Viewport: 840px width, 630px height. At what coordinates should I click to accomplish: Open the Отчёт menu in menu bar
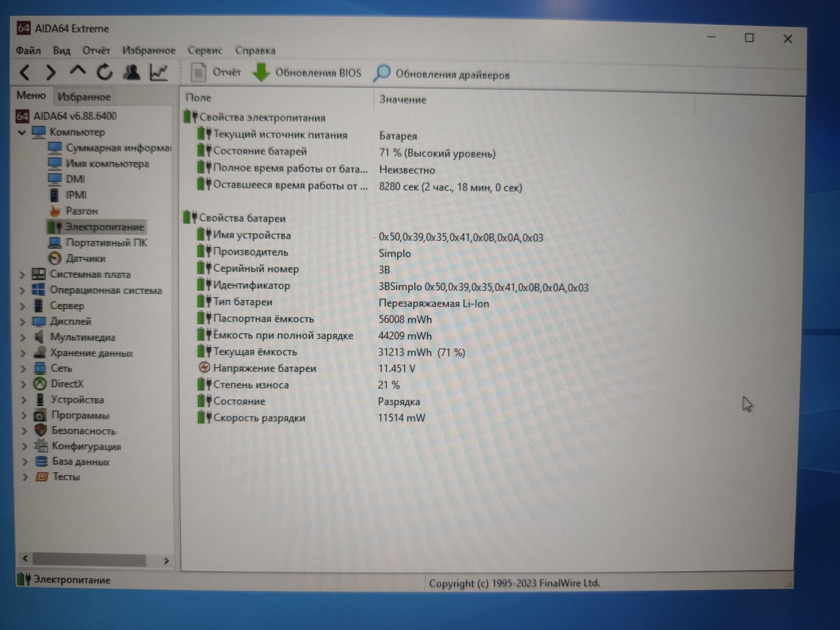(96, 51)
